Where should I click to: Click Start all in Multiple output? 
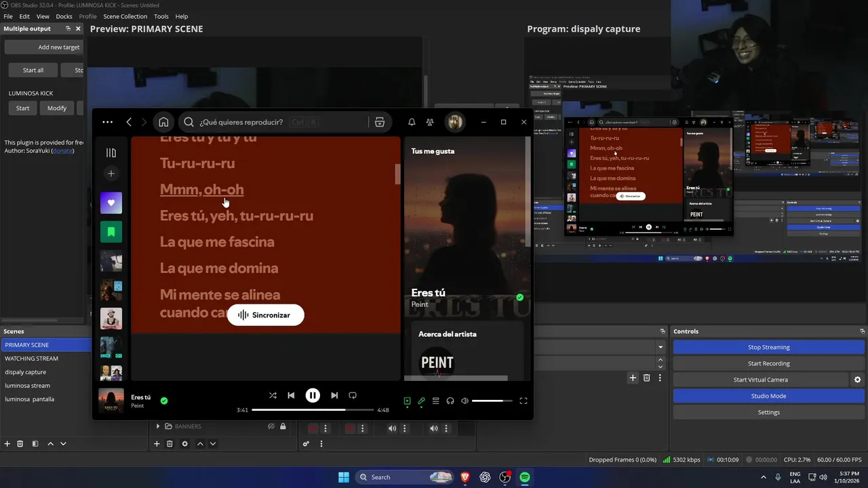pos(33,70)
